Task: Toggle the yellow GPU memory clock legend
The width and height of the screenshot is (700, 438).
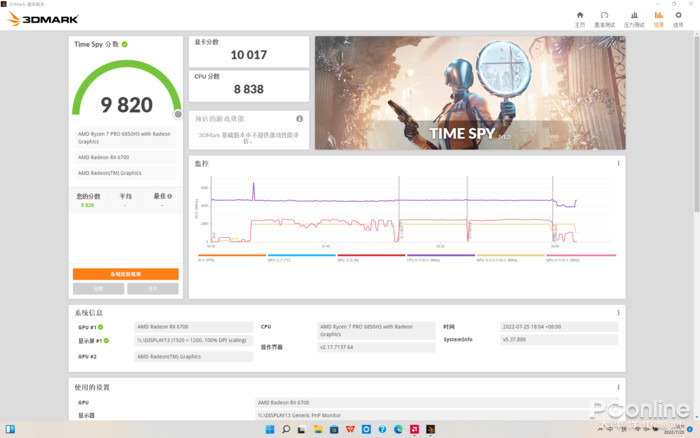Action: tap(510, 257)
